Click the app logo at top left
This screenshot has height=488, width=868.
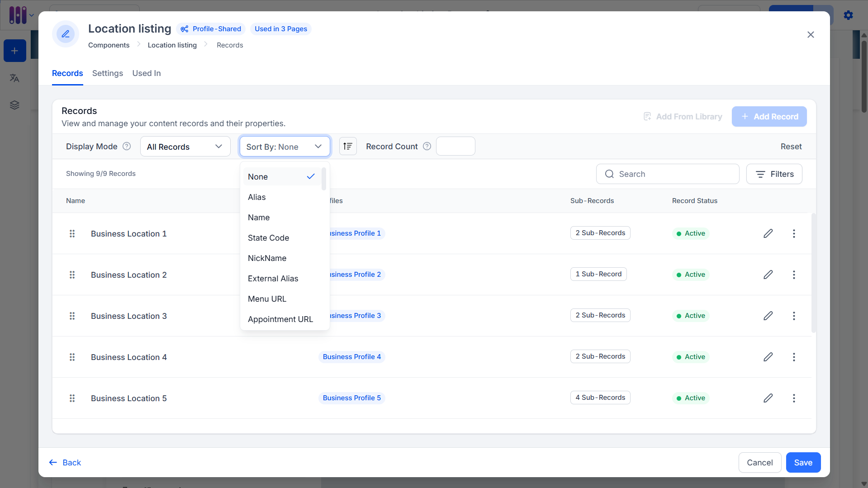[x=18, y=15]
